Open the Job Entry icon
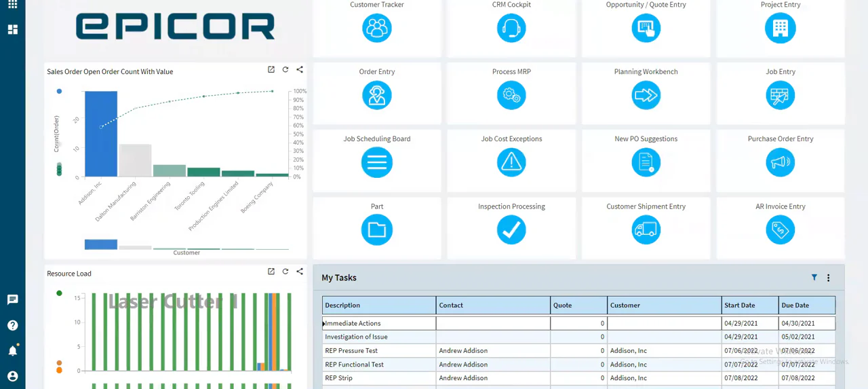This screenshot has height=389, width=868. (781, 95)
